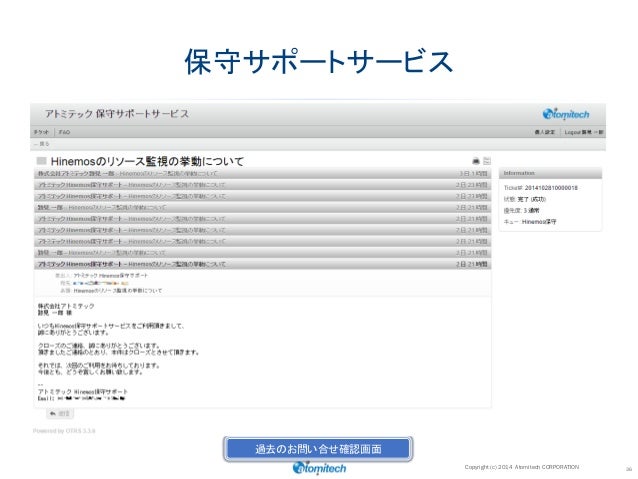The width and height of the screenshot is (638, 479).
Task: Go back using the 戻る link
Action: tap(42, 144)
